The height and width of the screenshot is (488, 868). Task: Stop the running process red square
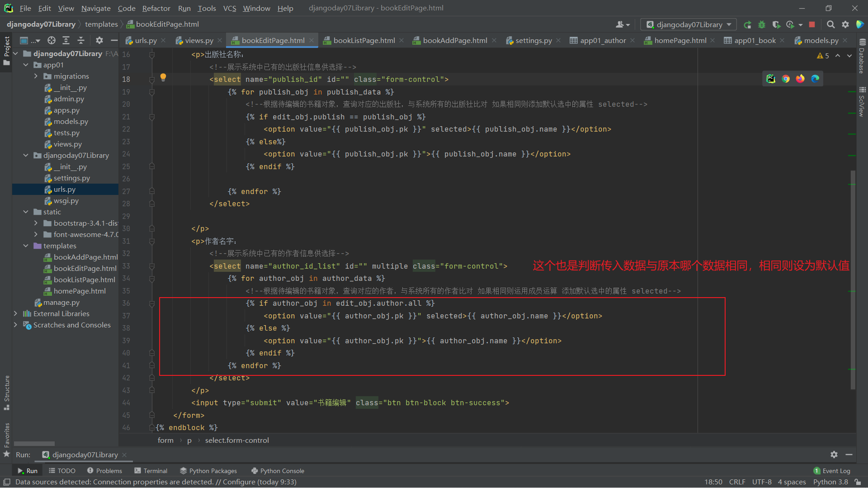(812, 24)
